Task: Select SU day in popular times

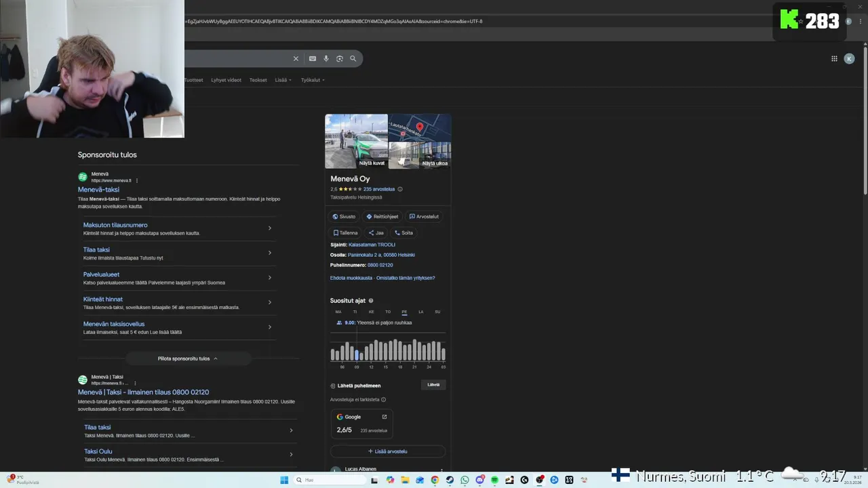Action: click(437, 312)
